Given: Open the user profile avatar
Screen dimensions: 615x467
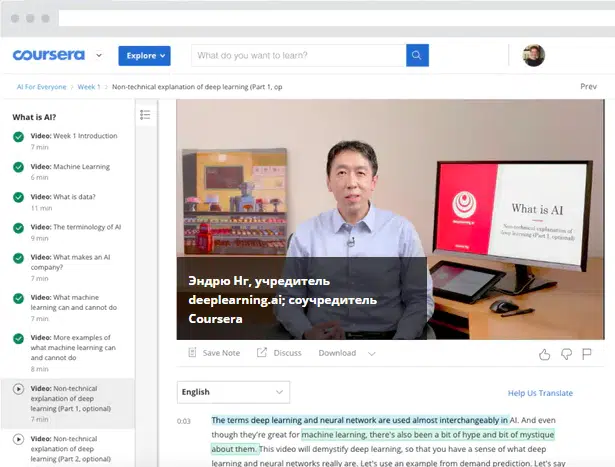Looking at the screenshot, I should pos(533,55).
